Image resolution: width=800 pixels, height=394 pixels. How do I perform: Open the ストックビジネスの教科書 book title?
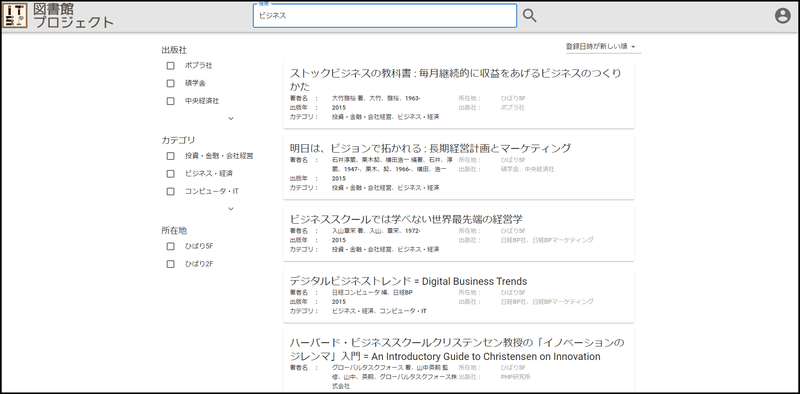tap(455, 79)
